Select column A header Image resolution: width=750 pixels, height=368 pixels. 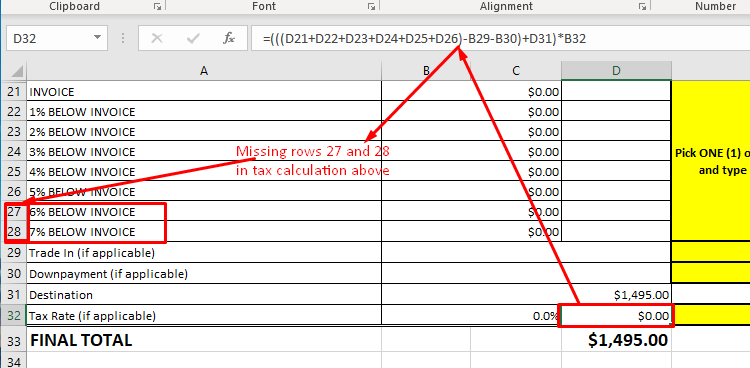coord(204,71)
